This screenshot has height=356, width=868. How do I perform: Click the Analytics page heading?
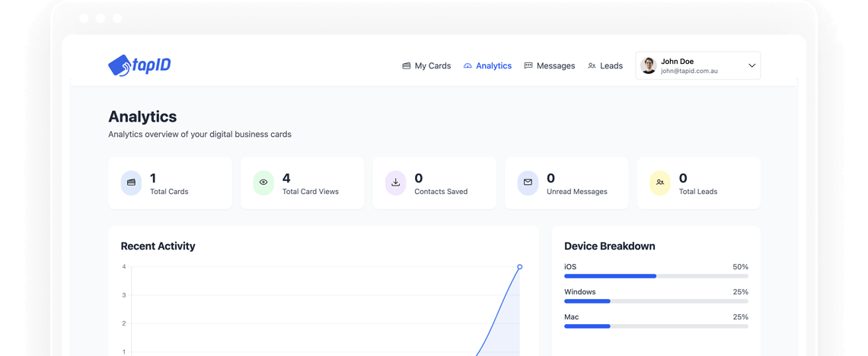[142, 116]
